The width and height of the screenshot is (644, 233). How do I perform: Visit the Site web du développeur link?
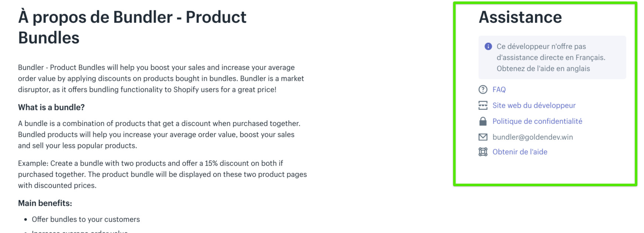coord(534,105)
